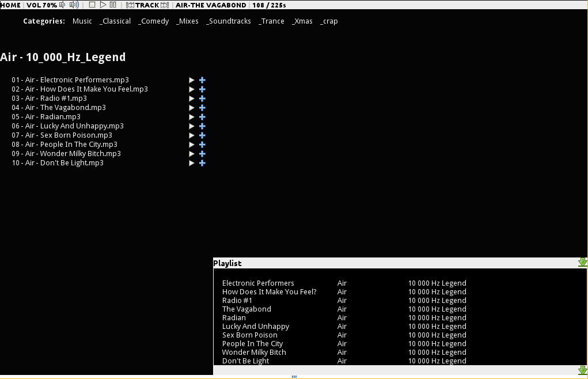Viewport: 588px width, 379px height.
Task: Select Wonder Milky Bitch in the playlist
Action: coord(254,352)
